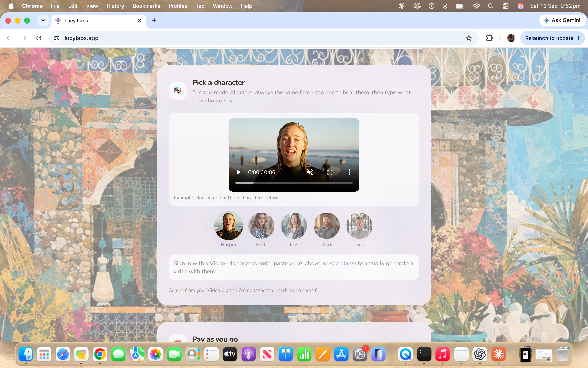Image resolution: width=588 pixels, height=368 pixels.
Task: Click the ChatGPT menu bar icon
Action: click(x=417, y=6)
